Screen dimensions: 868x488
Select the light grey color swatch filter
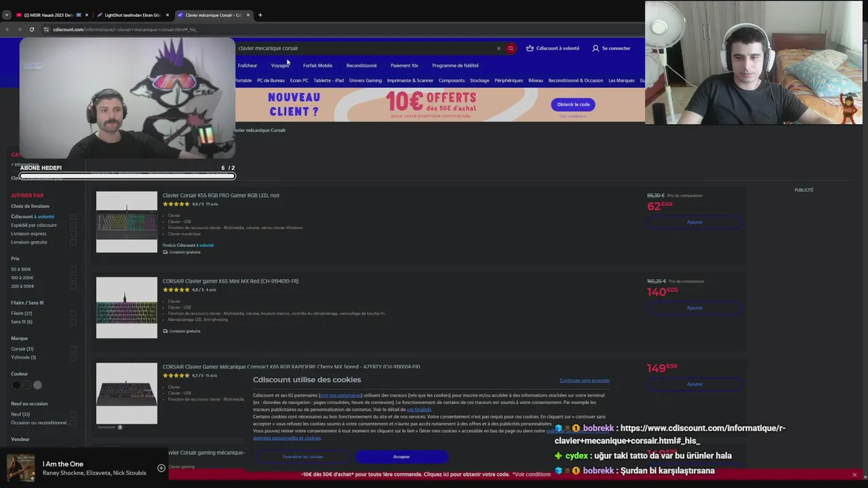tap(37, 385)
